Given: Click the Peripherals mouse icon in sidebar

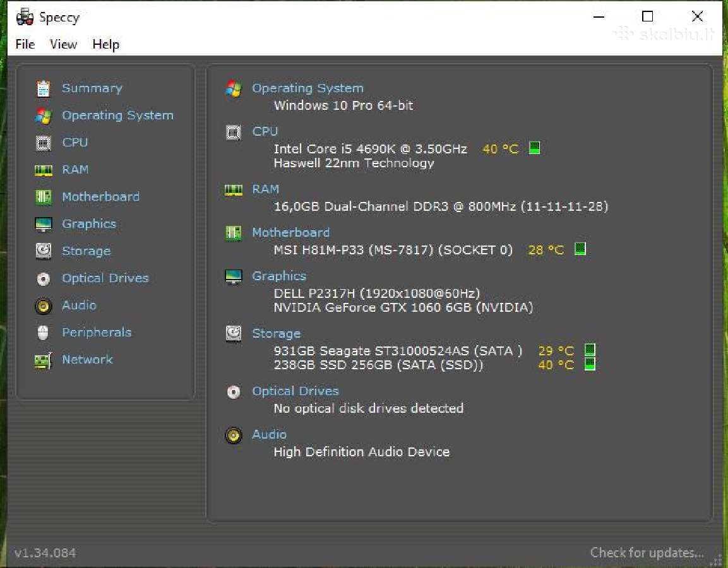Looking at the screenshot, I should [x=43, y=333].
